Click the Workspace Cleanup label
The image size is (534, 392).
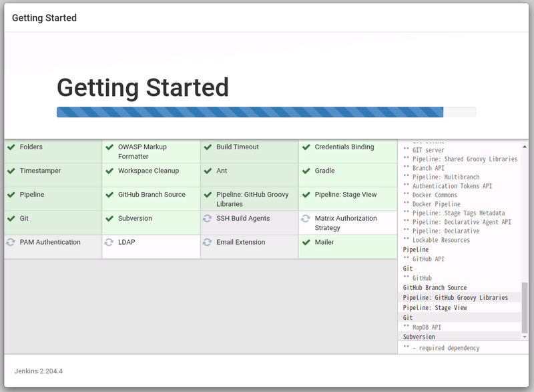coord(148,171)
